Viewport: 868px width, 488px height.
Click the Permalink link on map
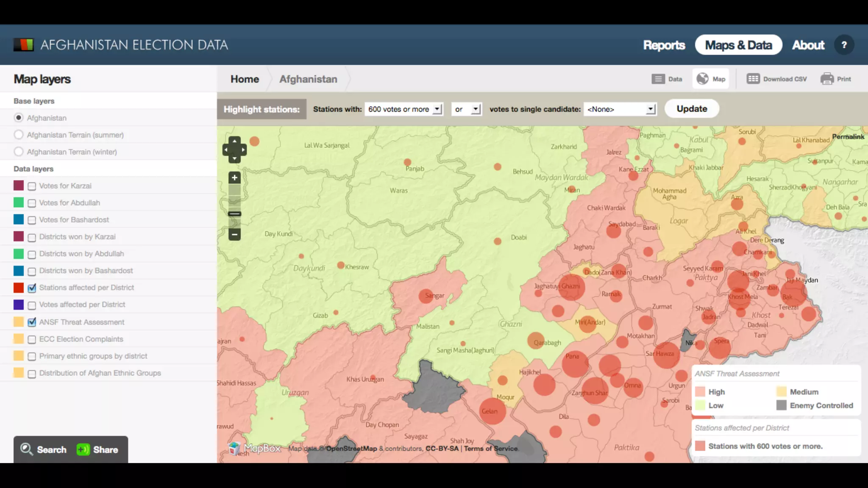click(x=848, y=136)
